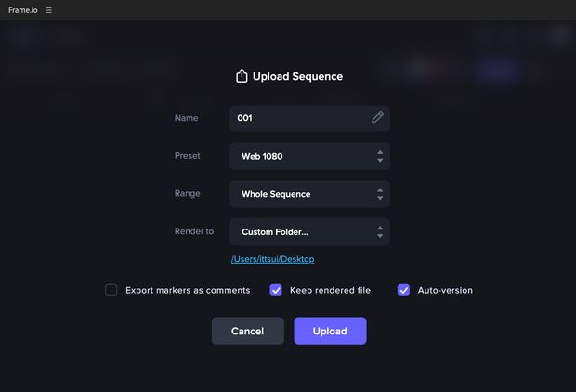Click the Preset stepper arrows icon
The height and width of the screenshot is (392, 576).
tap(380, 156)
